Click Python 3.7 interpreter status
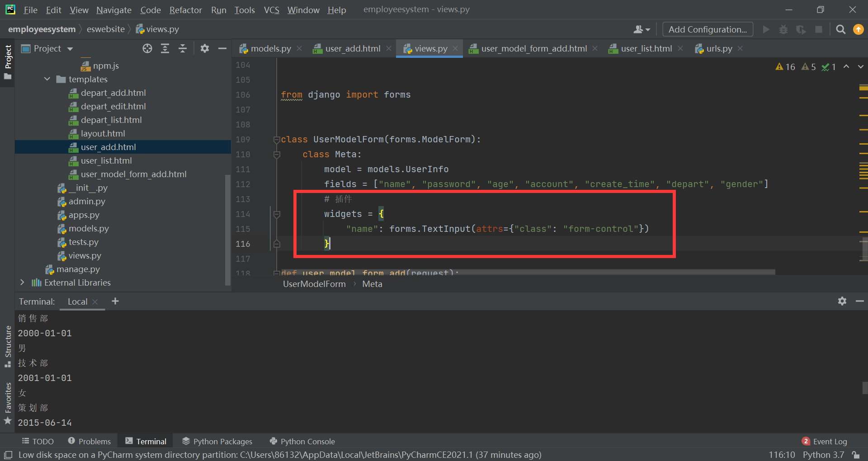Image resolution: width=868 pixels, height=461 pixels. pyautogui.click(x=823, y=455)
